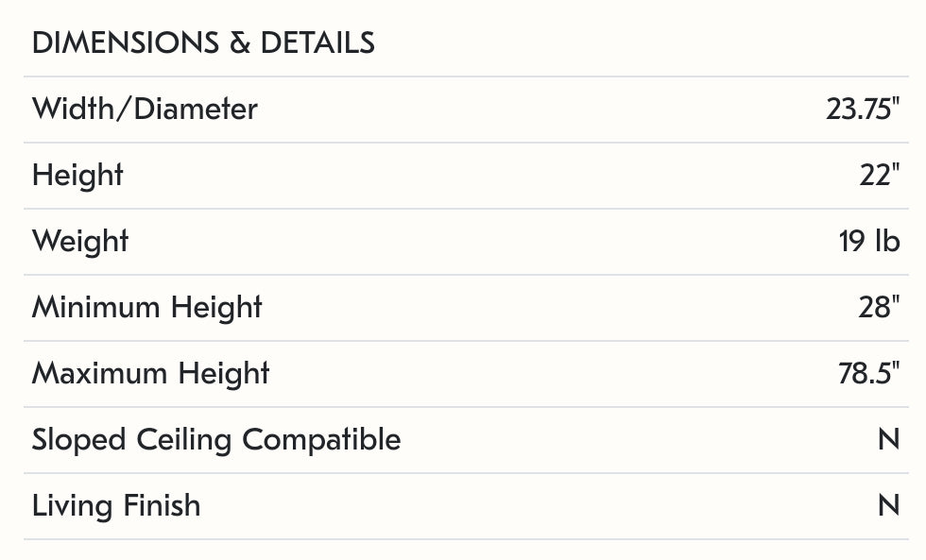Select the Weight row label
The image size is (926, 560).
click(80, 242)
